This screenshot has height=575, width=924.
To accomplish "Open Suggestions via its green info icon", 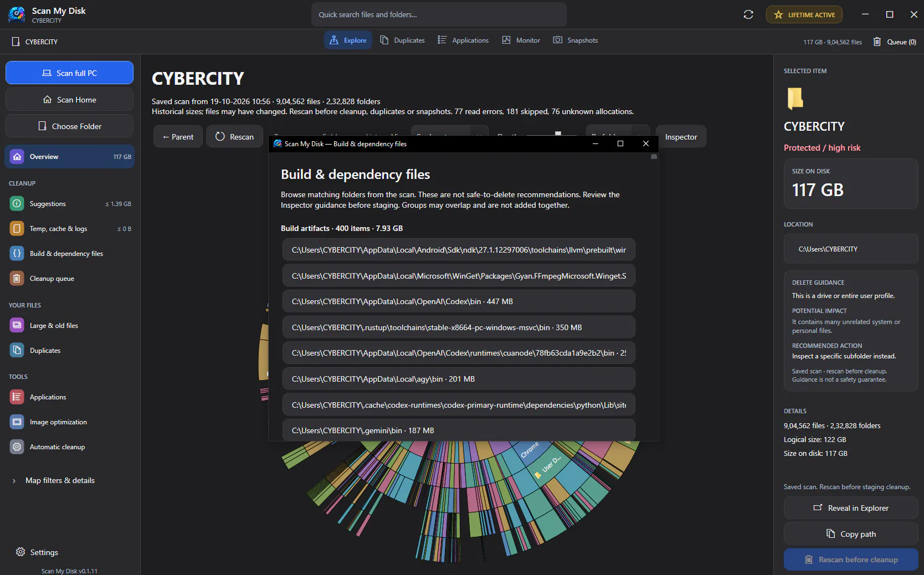I will tap(17, 204).
